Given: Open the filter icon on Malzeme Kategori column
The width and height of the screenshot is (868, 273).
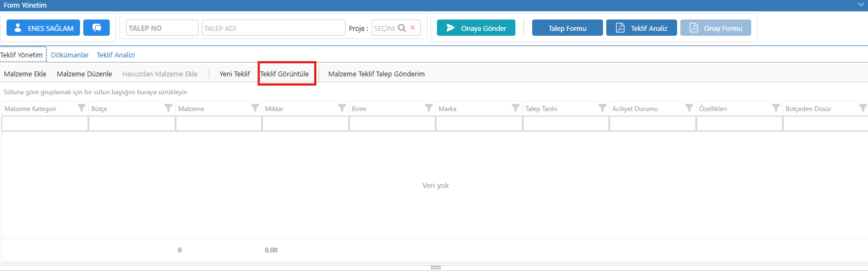Looking at the screenshot, I should pos(82,108).
